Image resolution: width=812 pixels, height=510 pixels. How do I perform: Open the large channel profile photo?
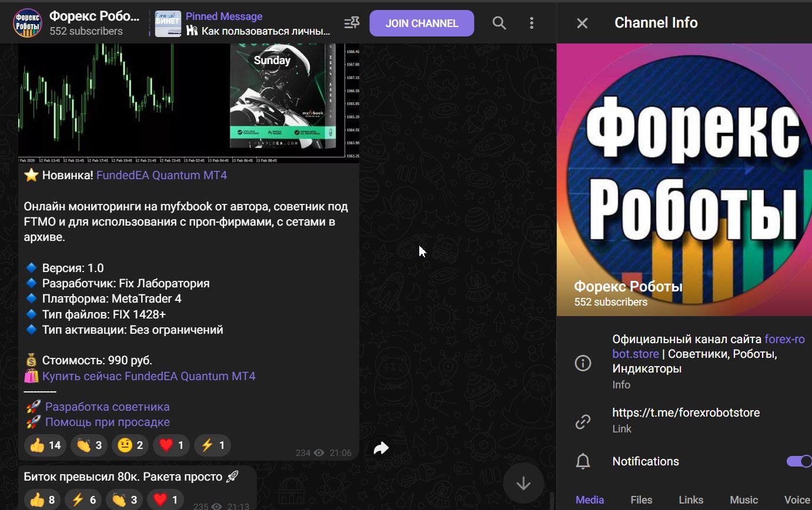click(x=684, y=179)
